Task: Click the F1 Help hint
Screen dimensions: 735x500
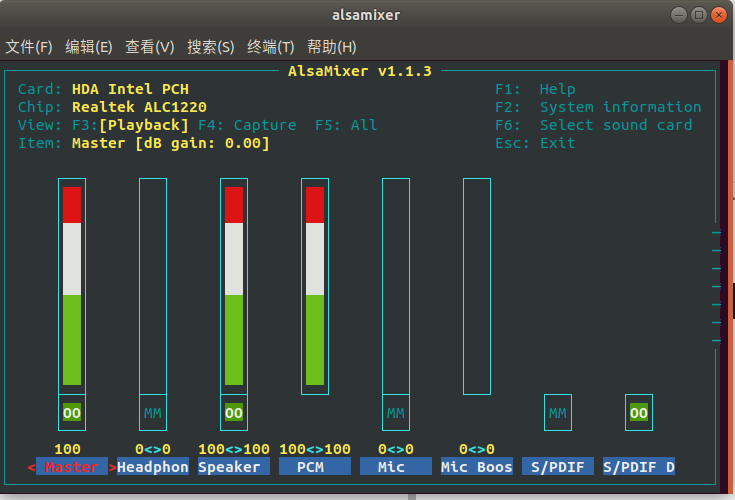Action: pyautogui.click(x=535, y=89)
